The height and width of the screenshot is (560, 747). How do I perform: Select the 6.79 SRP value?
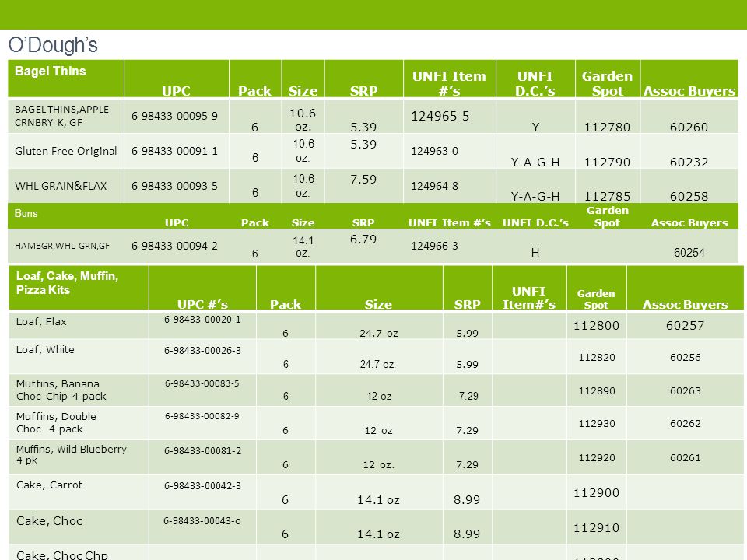click(x=363, y=239)
